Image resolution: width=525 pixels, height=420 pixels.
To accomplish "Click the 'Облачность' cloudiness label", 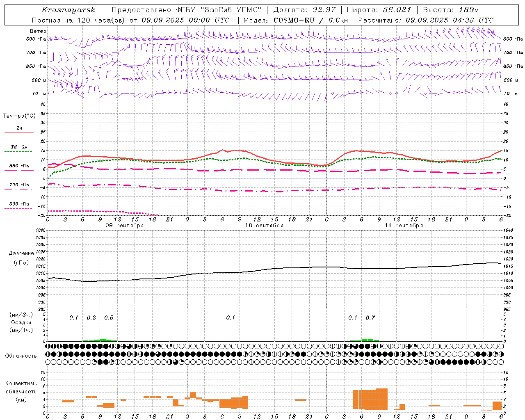I will coord(21,356).
